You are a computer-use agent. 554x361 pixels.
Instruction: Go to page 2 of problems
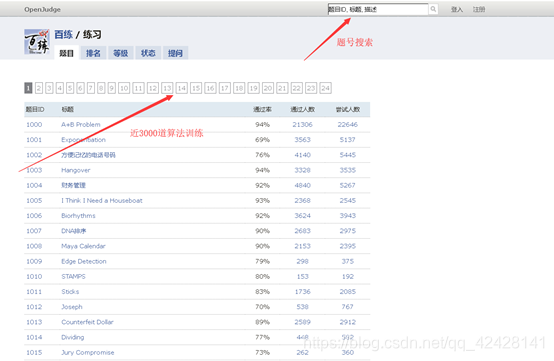pyautogui.click(x=39, y=88)
